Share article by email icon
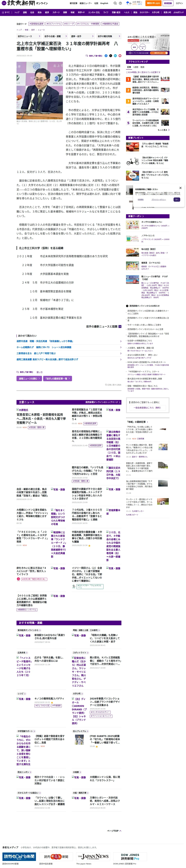This screenshot has width=186, height=868. 120,56
